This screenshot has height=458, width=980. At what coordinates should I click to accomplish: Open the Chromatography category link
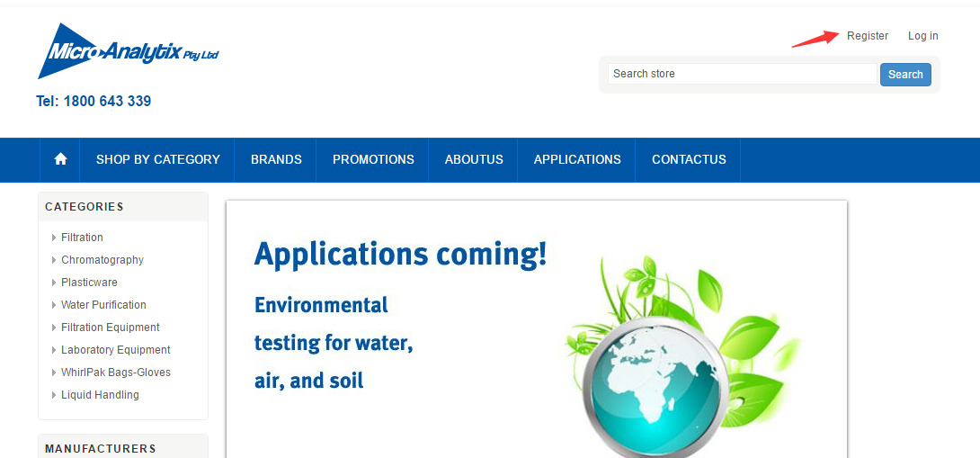point(102,260)
